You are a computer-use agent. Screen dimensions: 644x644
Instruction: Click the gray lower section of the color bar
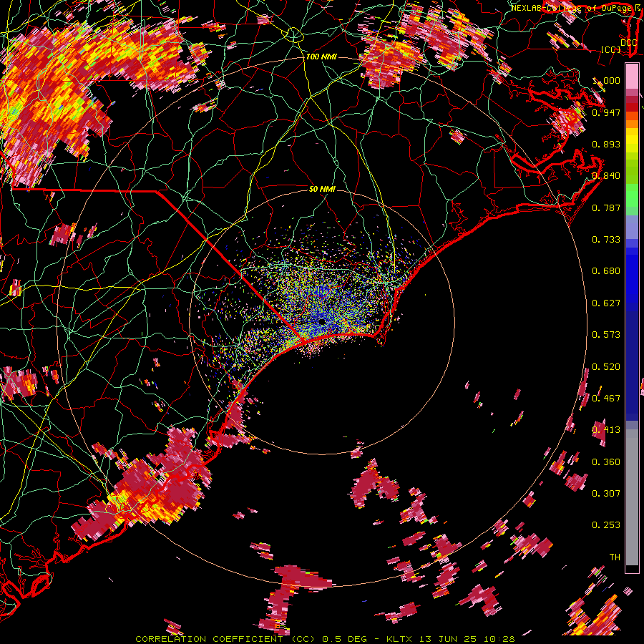click(x=632, y=497)
